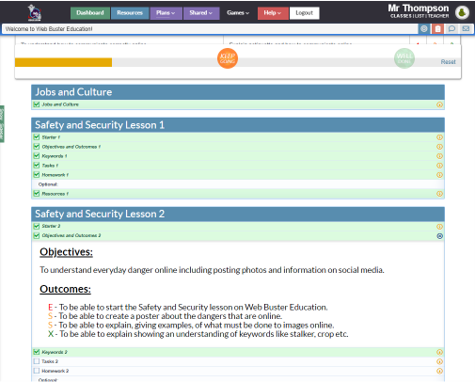The width and height of the screenshot is (475, 383).
Task: Expand Objectives and Outcomes 1 arrow icon
Action: coord(440,147)
